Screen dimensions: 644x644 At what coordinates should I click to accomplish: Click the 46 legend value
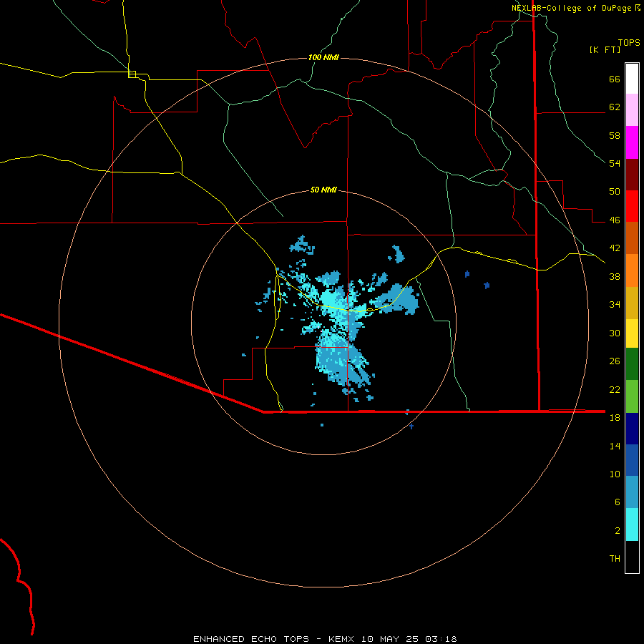tap(615, 220)
